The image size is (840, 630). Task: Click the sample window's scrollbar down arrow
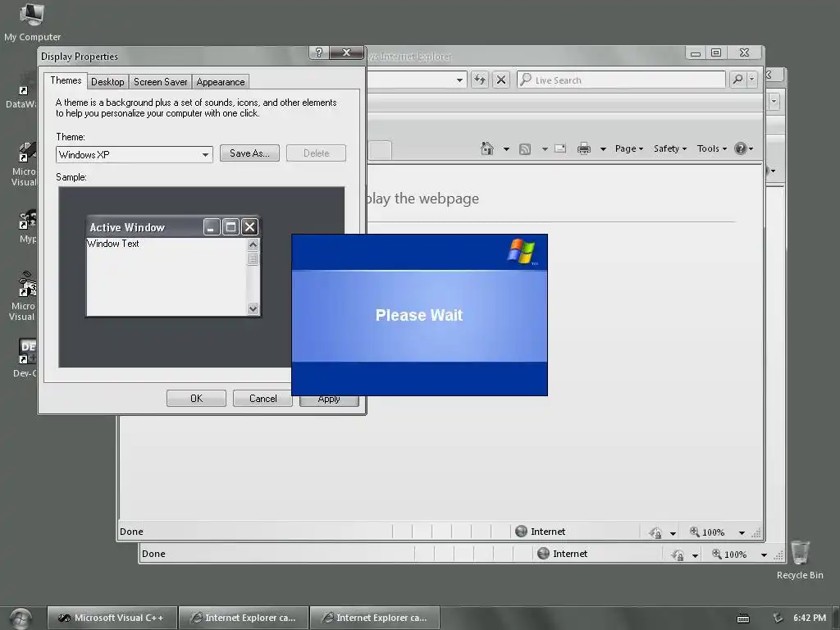pyautogui.click(x=253, y=308)
